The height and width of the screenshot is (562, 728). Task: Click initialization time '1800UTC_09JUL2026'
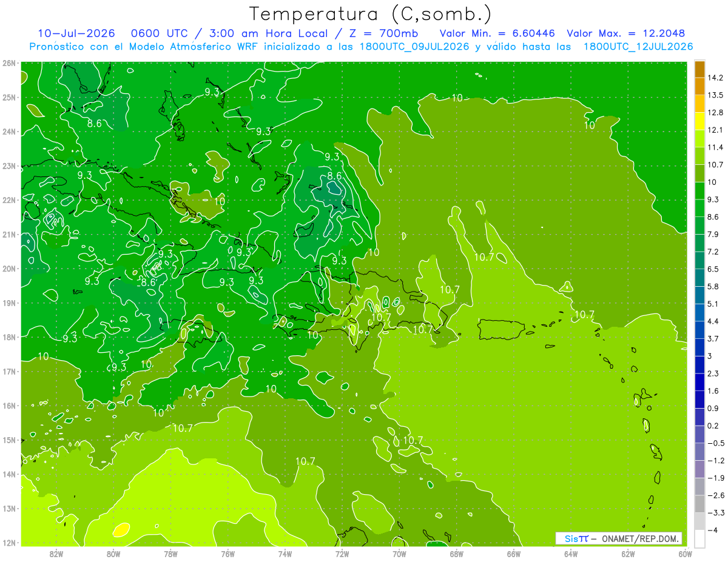coord(412,47)
